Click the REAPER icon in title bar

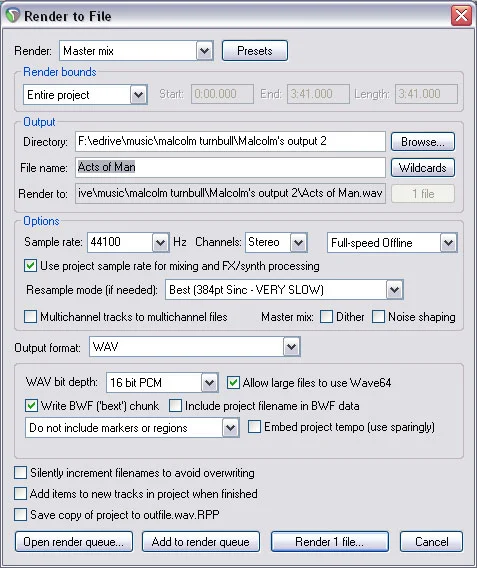[x=13, y=16]
